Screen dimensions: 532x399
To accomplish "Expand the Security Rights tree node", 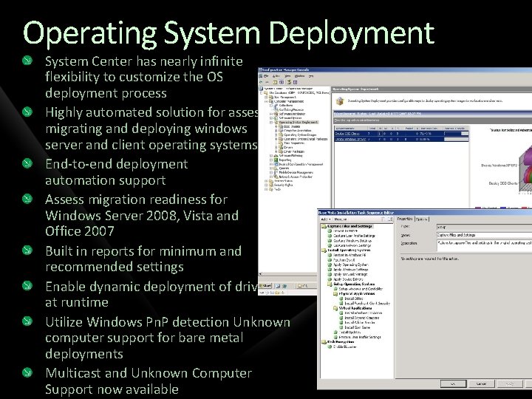I will (266, 185).
